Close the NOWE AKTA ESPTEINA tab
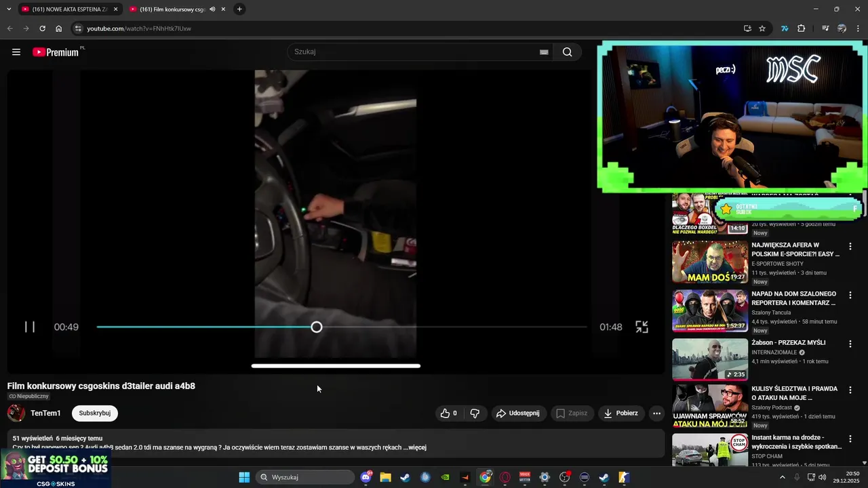Screen dimensions: 868x488 click(115, 9)
